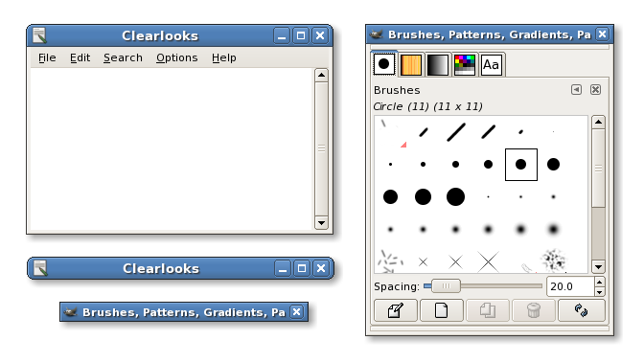This screenshot has height=363, width=644.
Task: Select the smallest hard circle brush in second row
Action: (390, 164)
